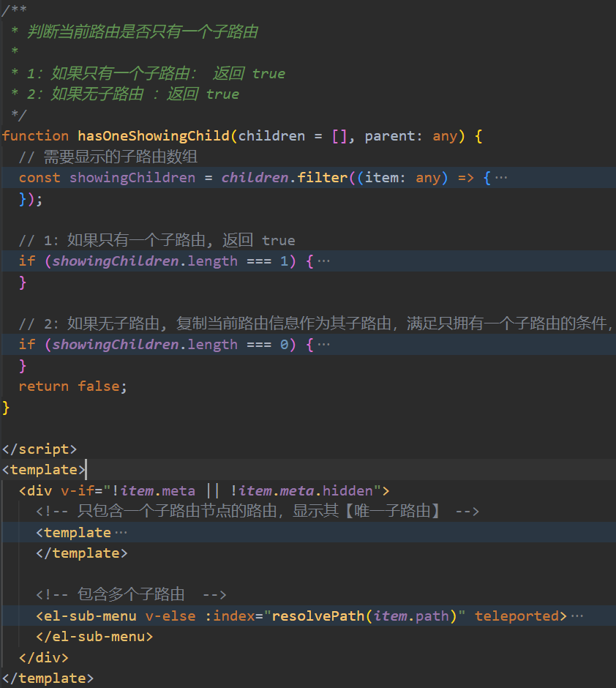The image size is (616, 688).
Task: Click the teleported attribute
Action: pos(517,616)
